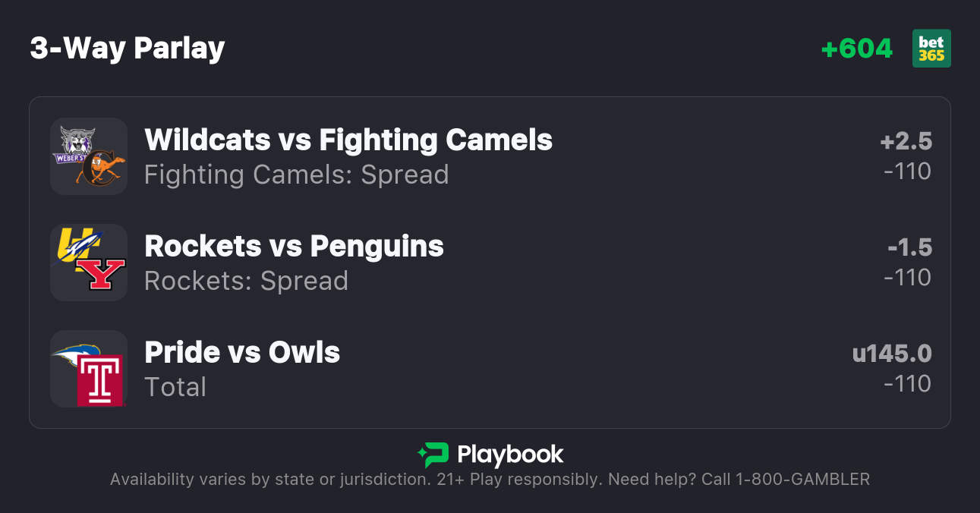This screenshot has height=513, width=980.
Task: Open the Pride vs Owls matchup
Action: coord(242,352)
